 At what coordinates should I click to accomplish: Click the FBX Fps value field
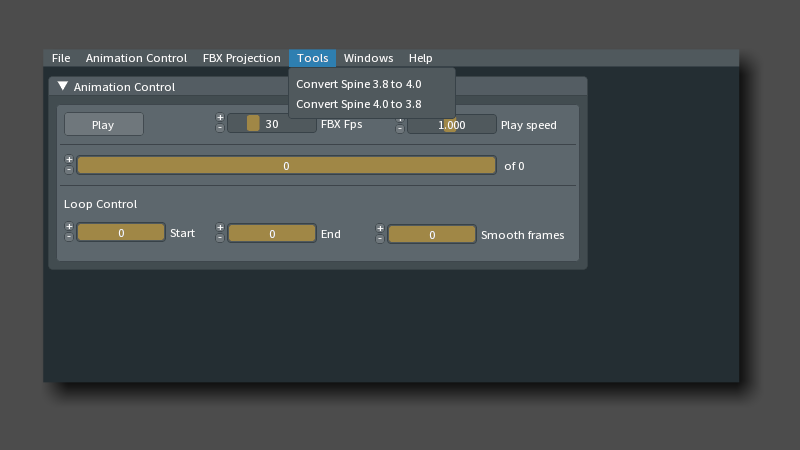click(272, 124)
